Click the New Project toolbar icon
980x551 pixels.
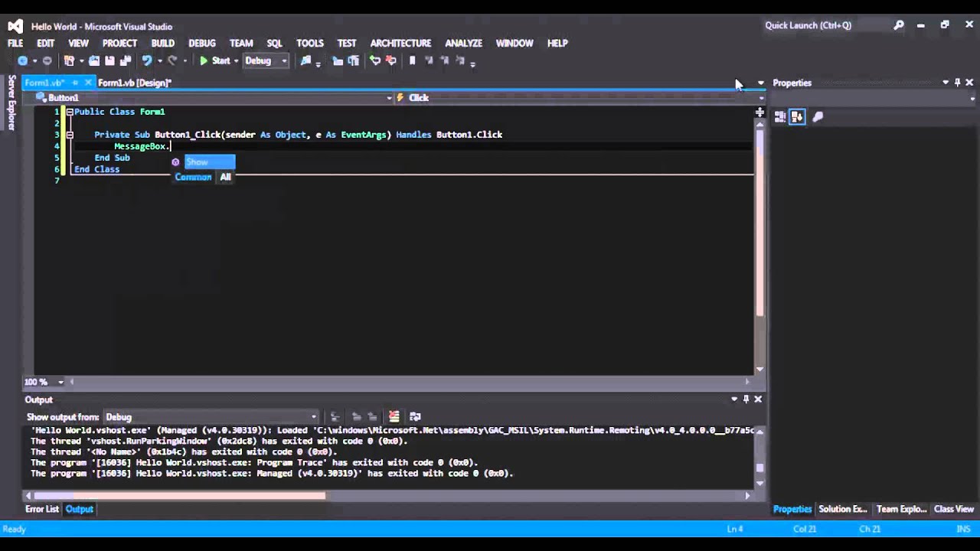[69, 61]
